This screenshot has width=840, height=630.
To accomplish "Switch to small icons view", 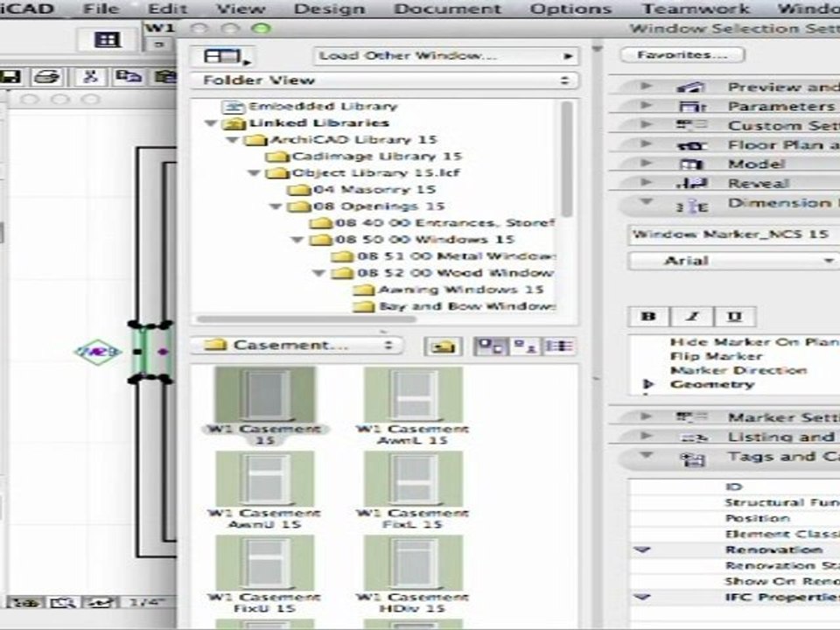I will coord(526,346).
